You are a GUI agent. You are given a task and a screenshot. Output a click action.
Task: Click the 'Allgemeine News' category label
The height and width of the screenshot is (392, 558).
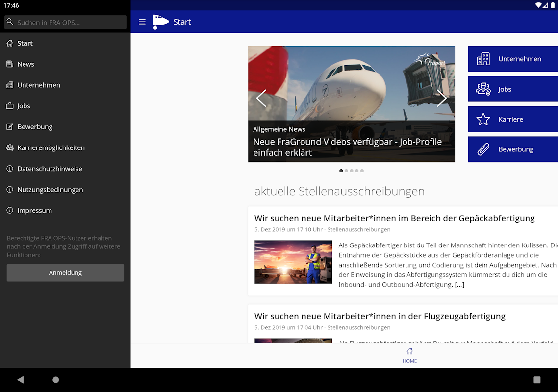[x=279, y=129]
